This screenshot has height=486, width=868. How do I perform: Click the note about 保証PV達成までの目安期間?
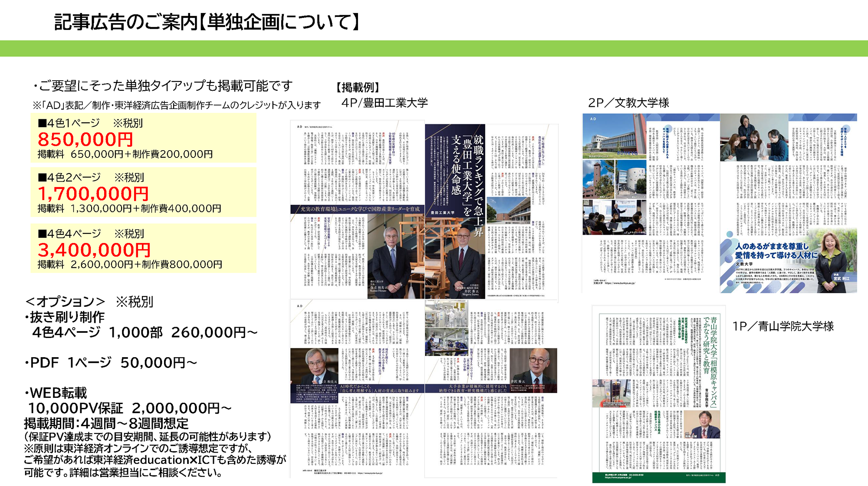tap(148, 437)
